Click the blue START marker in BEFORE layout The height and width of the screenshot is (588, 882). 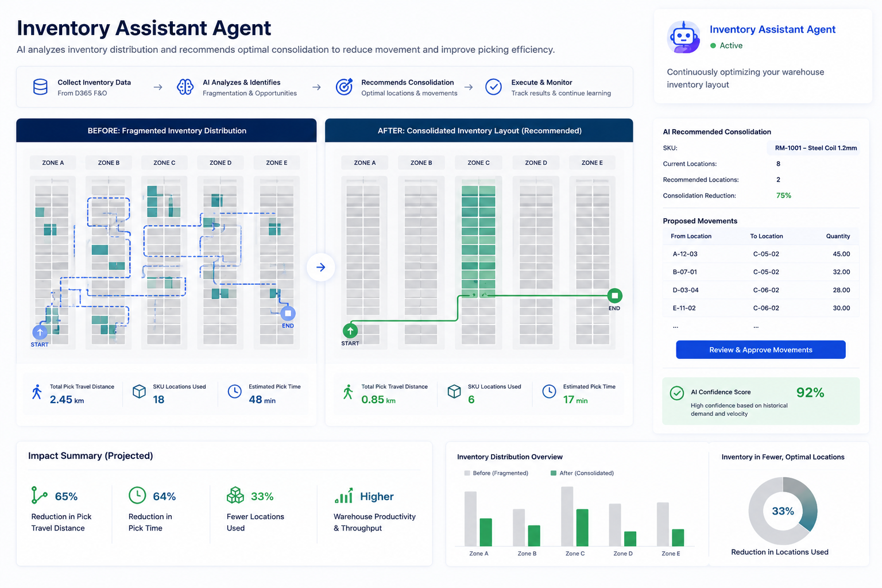coord(40,332)
